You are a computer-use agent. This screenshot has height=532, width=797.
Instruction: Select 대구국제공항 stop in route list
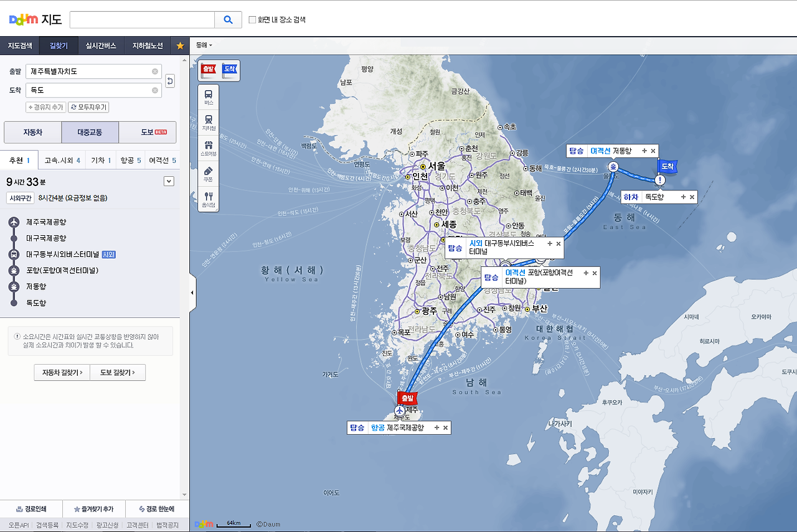[46, 238]
